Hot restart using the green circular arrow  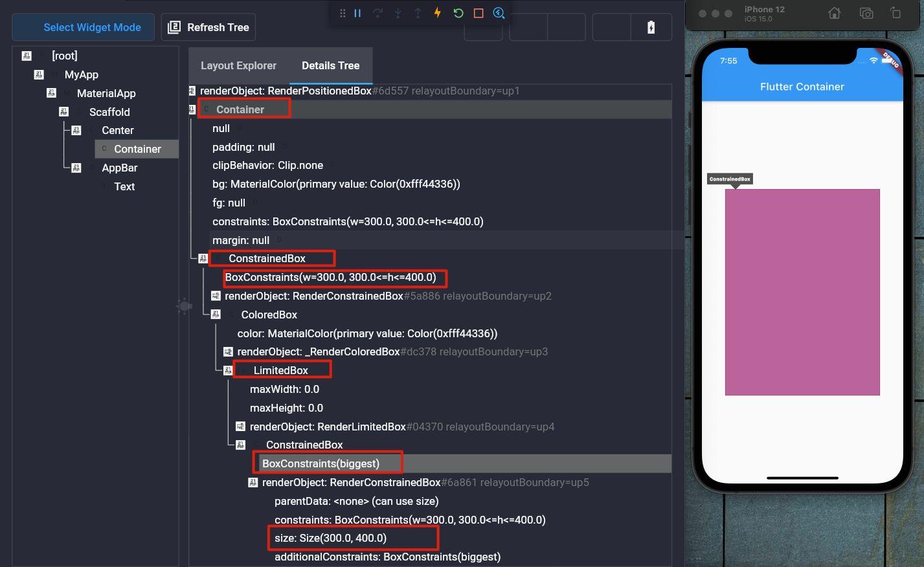point(458,13)
